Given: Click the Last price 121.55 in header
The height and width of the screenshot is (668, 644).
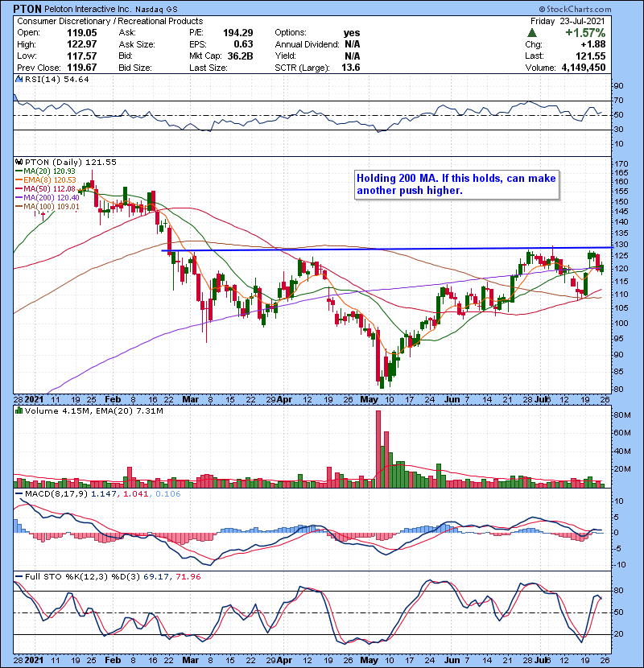Looking at the screenshot, I should point(591,56).
